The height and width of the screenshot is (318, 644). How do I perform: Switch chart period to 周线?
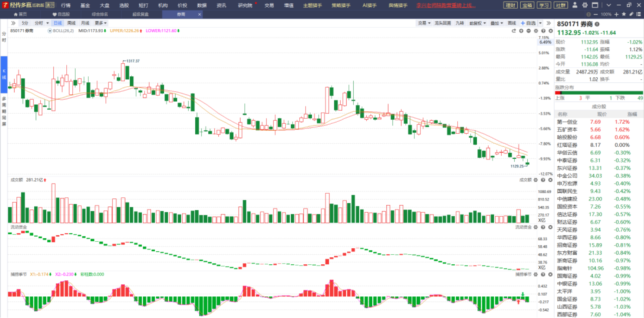click(x=71, y=23)
